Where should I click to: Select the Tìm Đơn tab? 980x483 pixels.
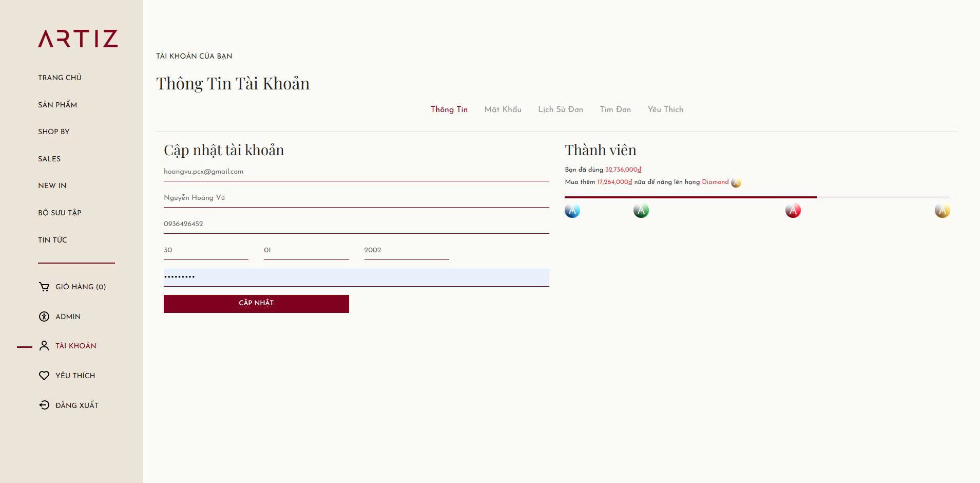tap(615, 109)
